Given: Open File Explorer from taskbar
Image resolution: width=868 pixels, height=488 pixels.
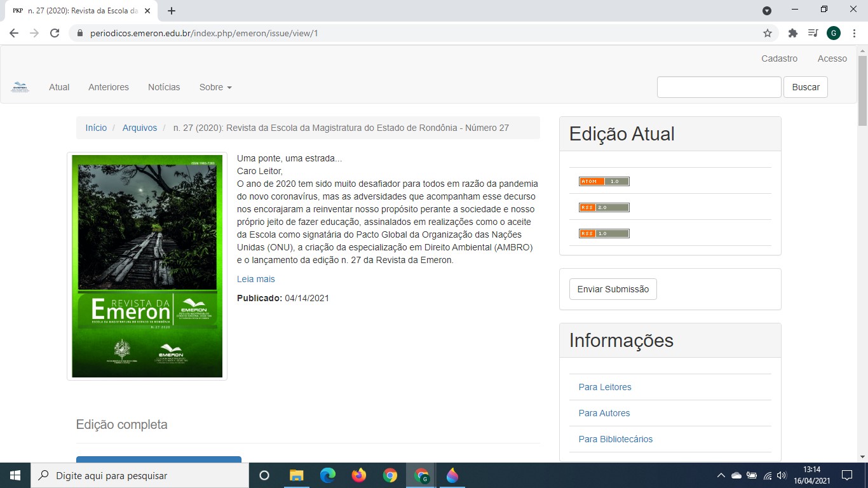Looking at the screenshot, I should 297,475.
